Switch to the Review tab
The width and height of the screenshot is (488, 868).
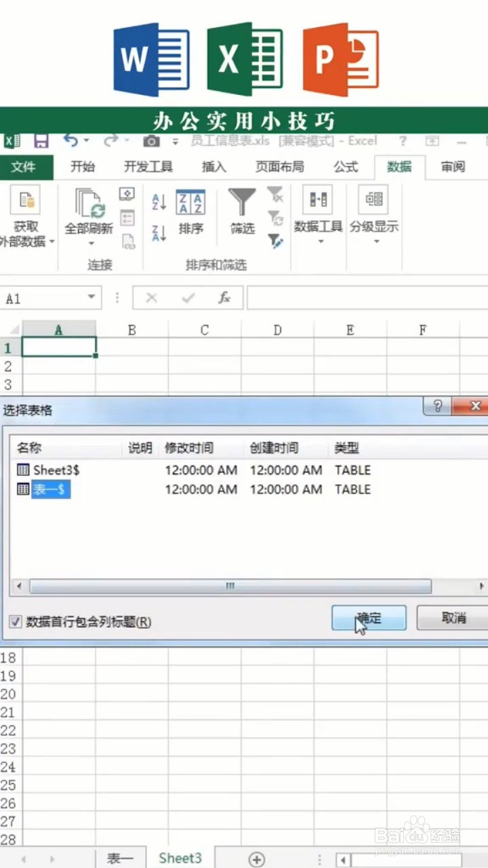point(453,167)
